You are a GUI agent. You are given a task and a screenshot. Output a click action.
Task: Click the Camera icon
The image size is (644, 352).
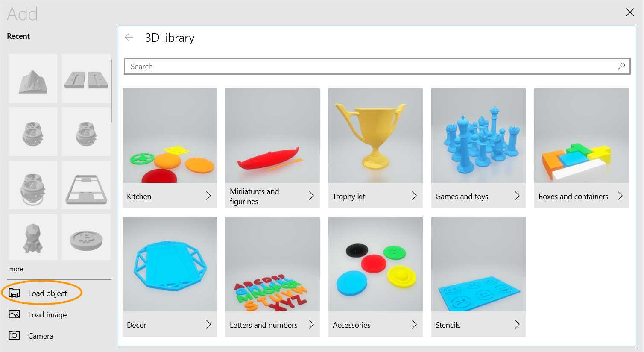coord(15,336)
